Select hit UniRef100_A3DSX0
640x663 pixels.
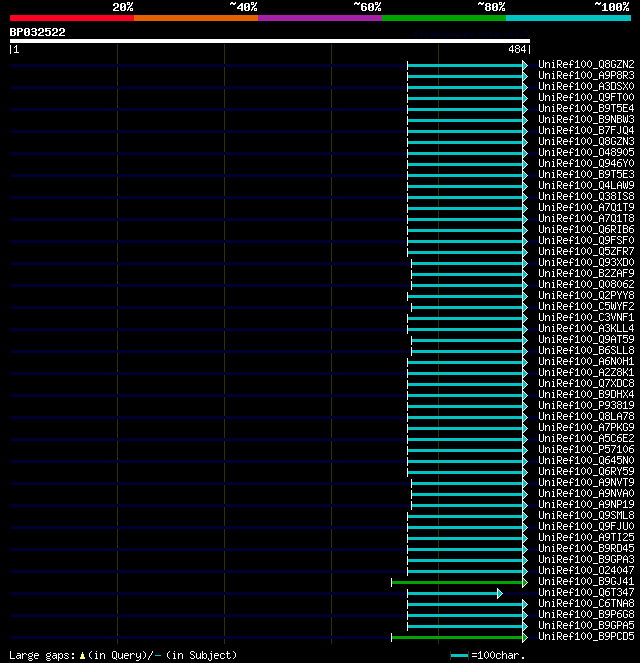point(586,86)
